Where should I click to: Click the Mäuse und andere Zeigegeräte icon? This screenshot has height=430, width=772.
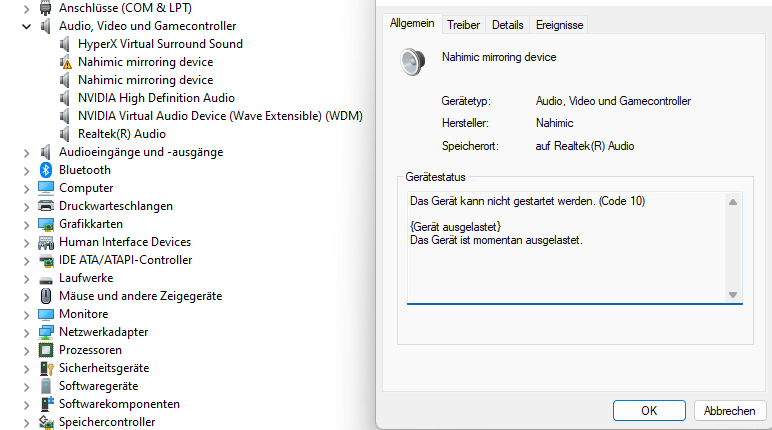(x=46, y=296)
